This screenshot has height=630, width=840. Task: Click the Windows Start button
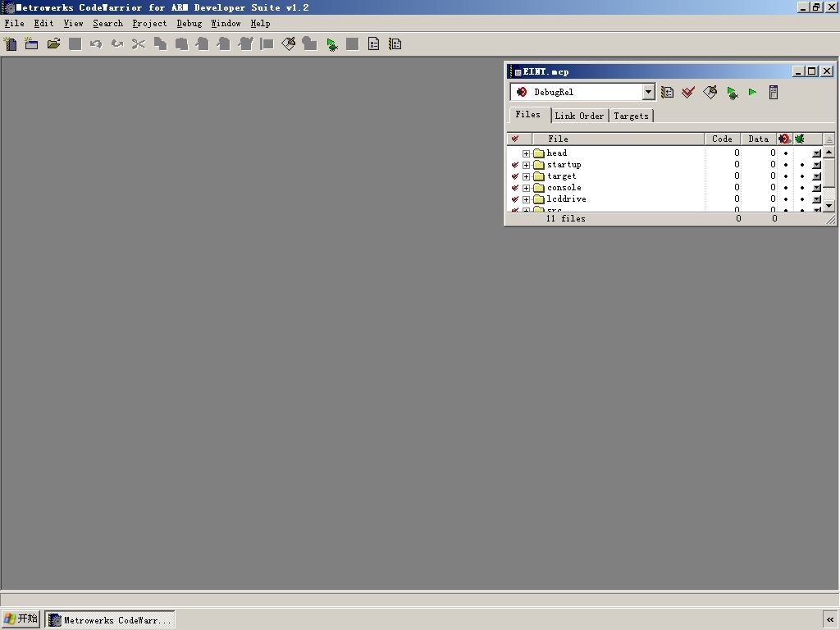(x=21, y=619)
